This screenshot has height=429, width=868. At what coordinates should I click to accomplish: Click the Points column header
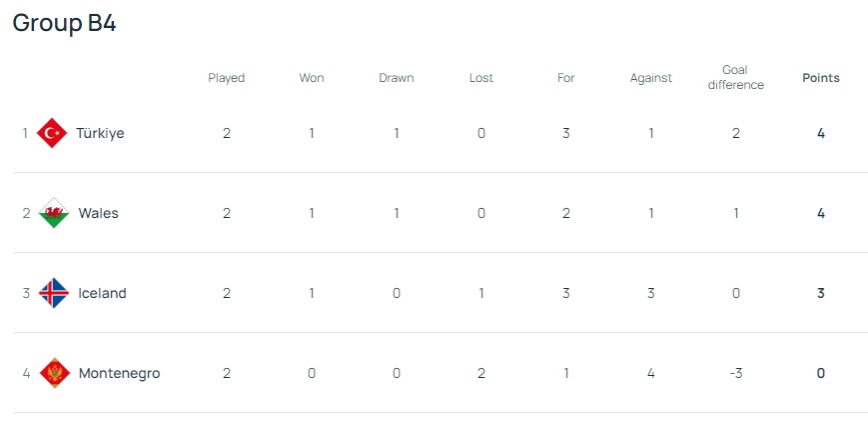(x=821, y=78)
